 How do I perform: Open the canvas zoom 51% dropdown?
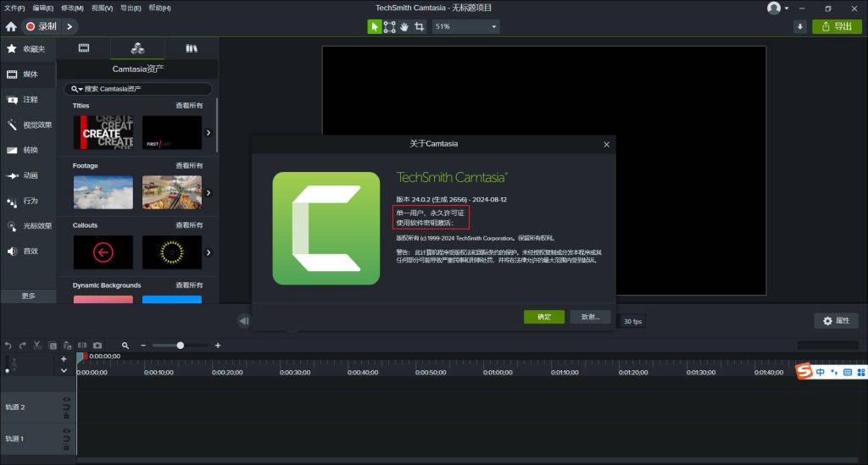click(465, 26)
